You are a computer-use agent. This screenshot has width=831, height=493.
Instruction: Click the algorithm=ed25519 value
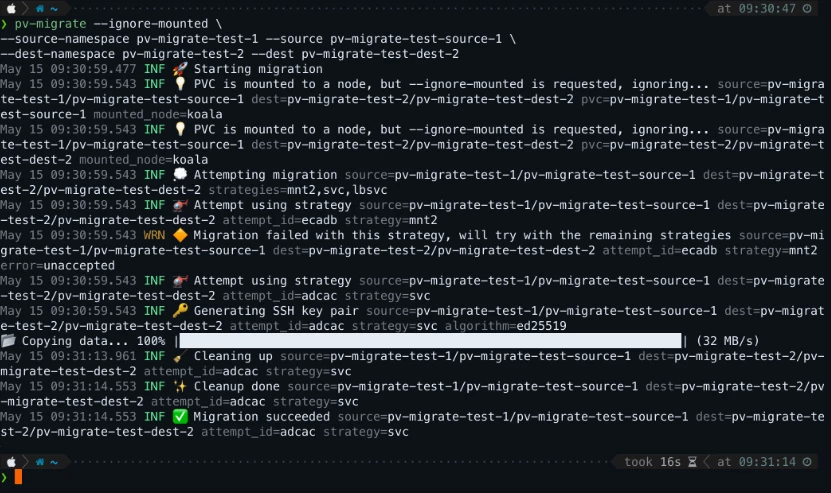click(x=506, y=326)
